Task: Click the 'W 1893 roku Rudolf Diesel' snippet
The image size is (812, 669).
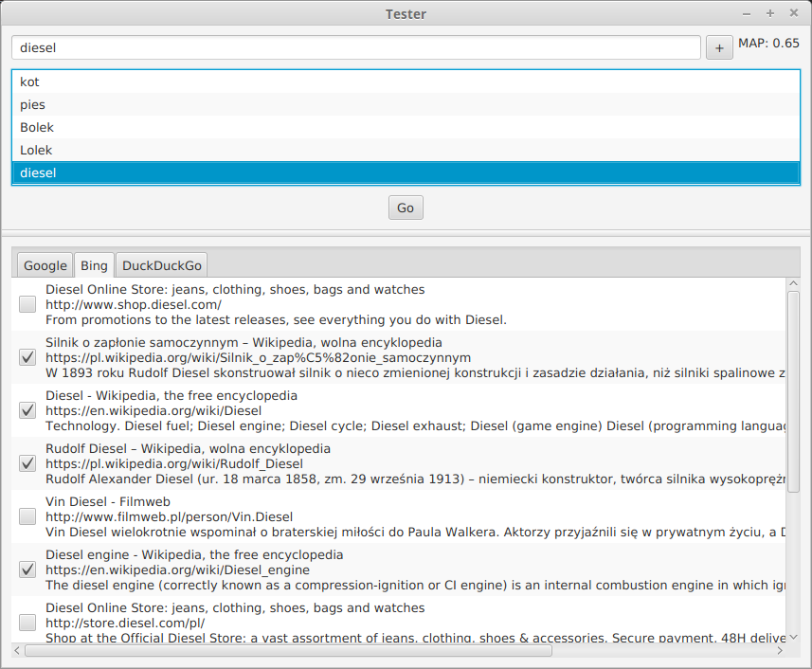Action: pos(415,372)
